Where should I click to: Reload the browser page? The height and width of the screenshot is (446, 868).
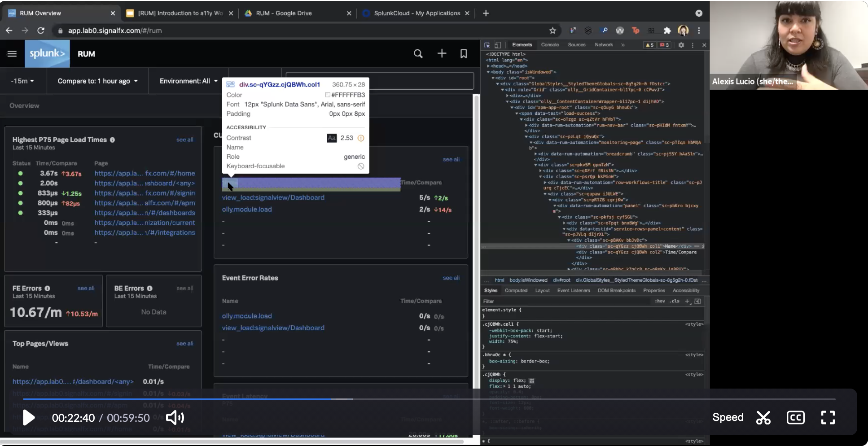(41, 31)
